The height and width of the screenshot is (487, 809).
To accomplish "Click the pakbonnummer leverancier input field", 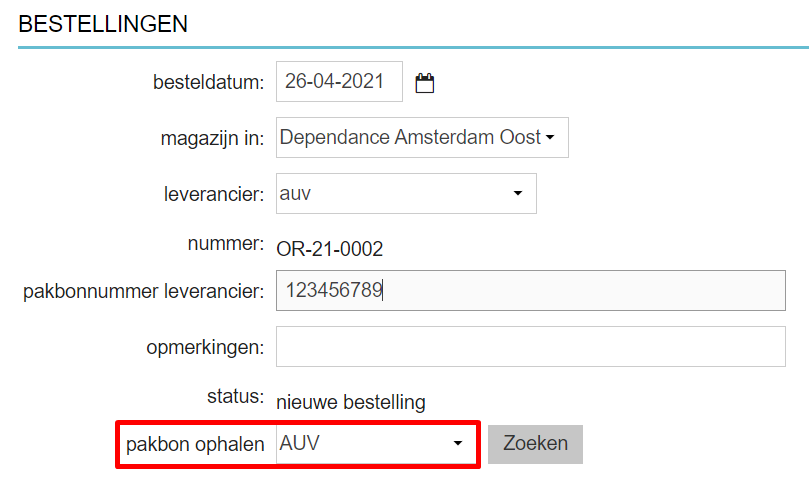I will tap(530, 291).
